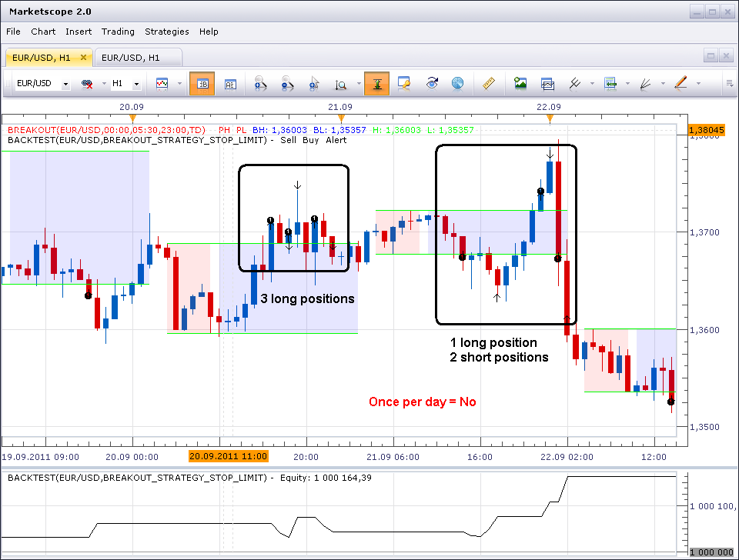Select the cursor pointer zoom tool
The image size is (739, 560).
pos(314,84)
